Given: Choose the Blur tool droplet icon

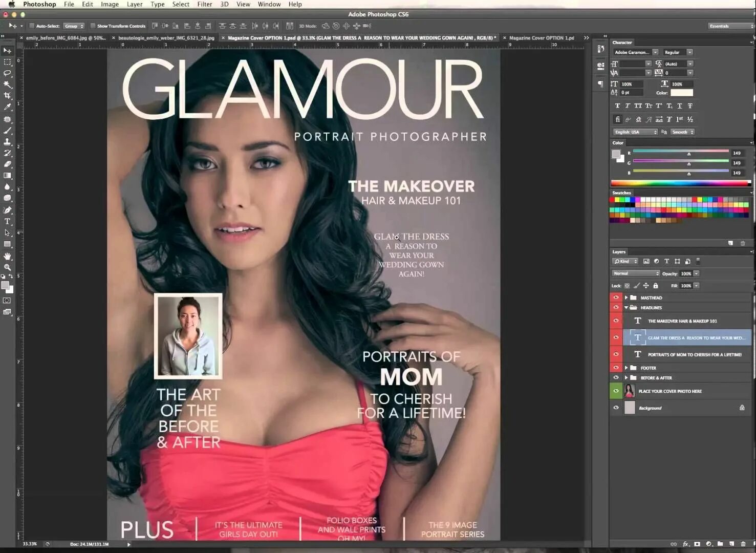Looking at the screenshot, I should point(7,187).
